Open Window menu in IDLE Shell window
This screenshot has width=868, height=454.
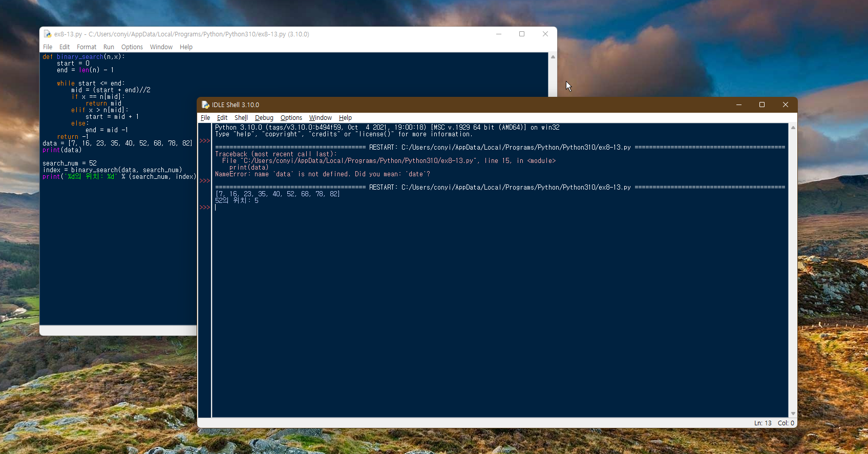pyautogui.click(x=321, y=118)
